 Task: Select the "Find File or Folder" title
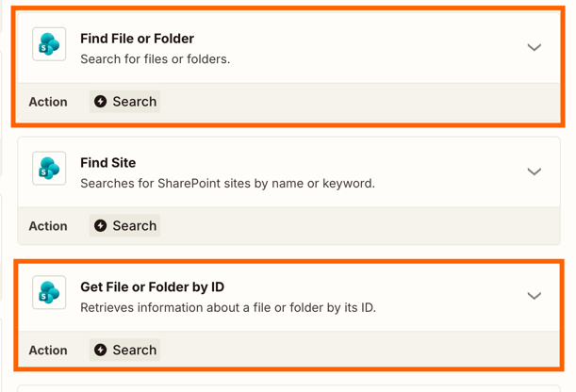coord(137,39)
